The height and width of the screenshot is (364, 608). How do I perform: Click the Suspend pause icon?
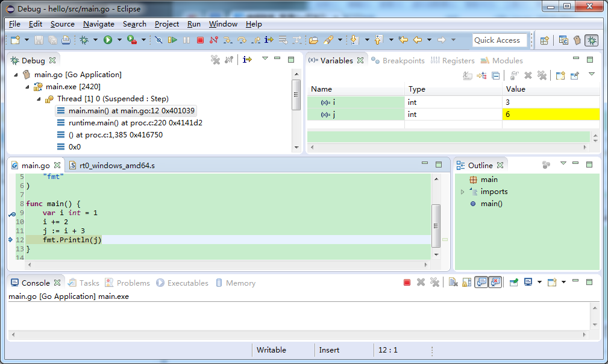pyautogui.click(x=187, y=40)
